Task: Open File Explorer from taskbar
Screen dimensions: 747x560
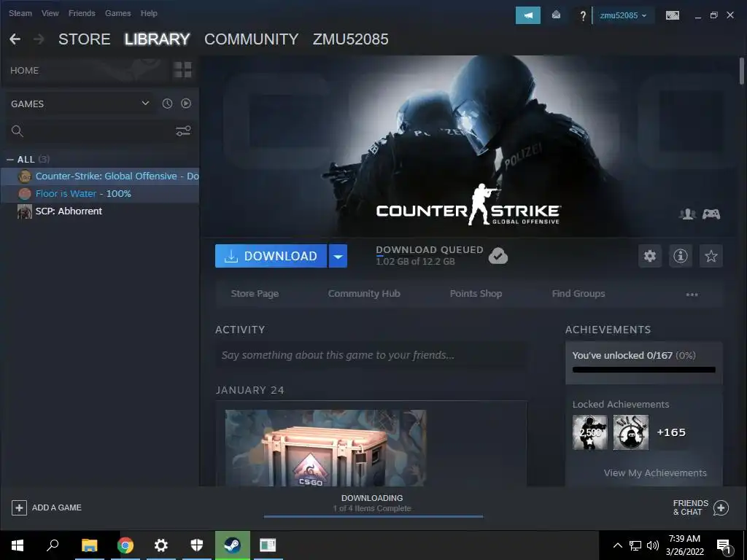Action: (89, 545)
